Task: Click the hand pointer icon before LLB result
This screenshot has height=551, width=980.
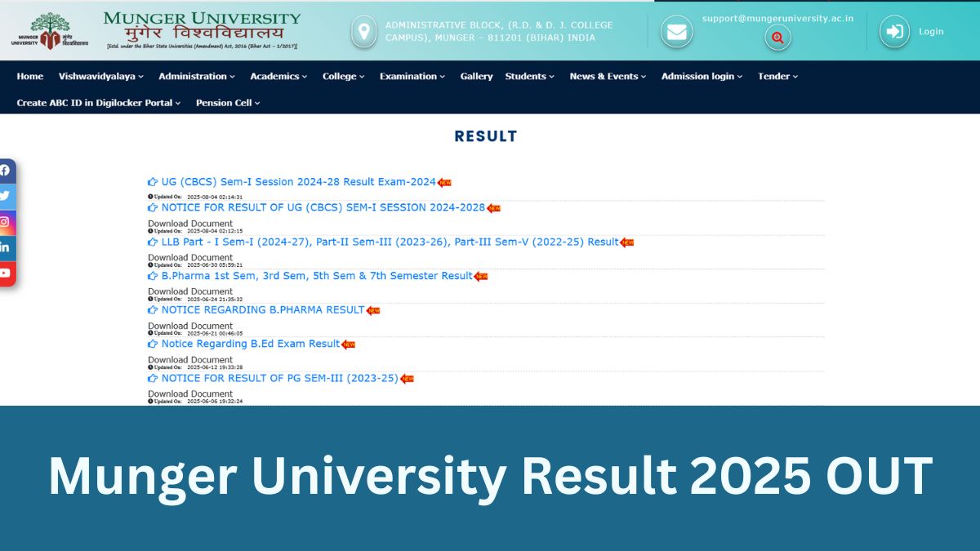Action: (x=153, y=242)
